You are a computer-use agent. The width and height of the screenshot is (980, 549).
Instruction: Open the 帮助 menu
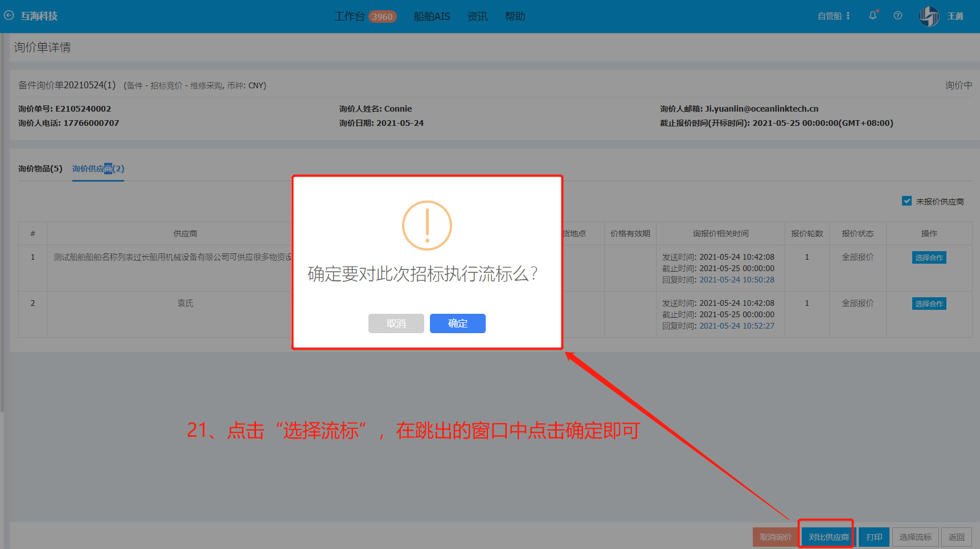515,17
